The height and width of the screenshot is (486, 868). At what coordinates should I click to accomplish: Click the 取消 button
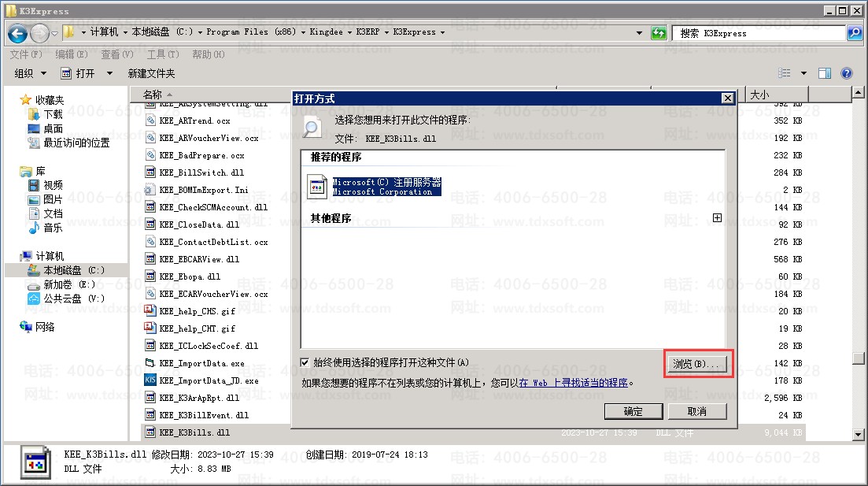(x=697, y=411)
